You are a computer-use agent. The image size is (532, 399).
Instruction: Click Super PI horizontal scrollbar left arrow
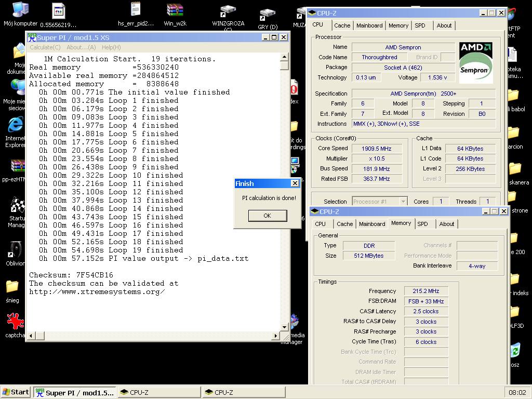pyautogui.click(x=31, y=336)
